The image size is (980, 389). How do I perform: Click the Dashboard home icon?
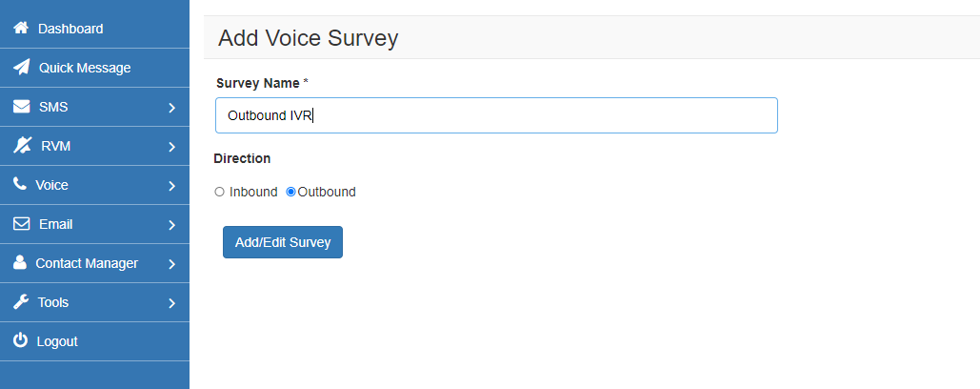(x=20, y=29)
